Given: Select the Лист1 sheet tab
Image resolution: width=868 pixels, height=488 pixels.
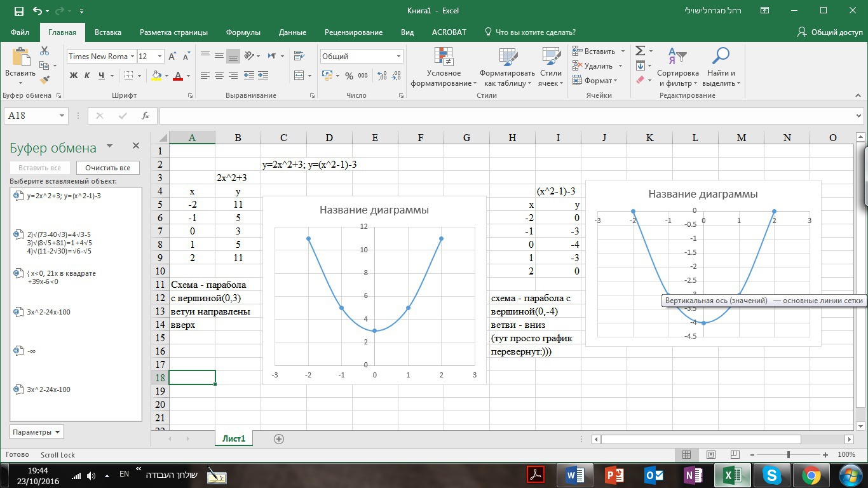Looking at the screenshot, I should tap(234, 438).
